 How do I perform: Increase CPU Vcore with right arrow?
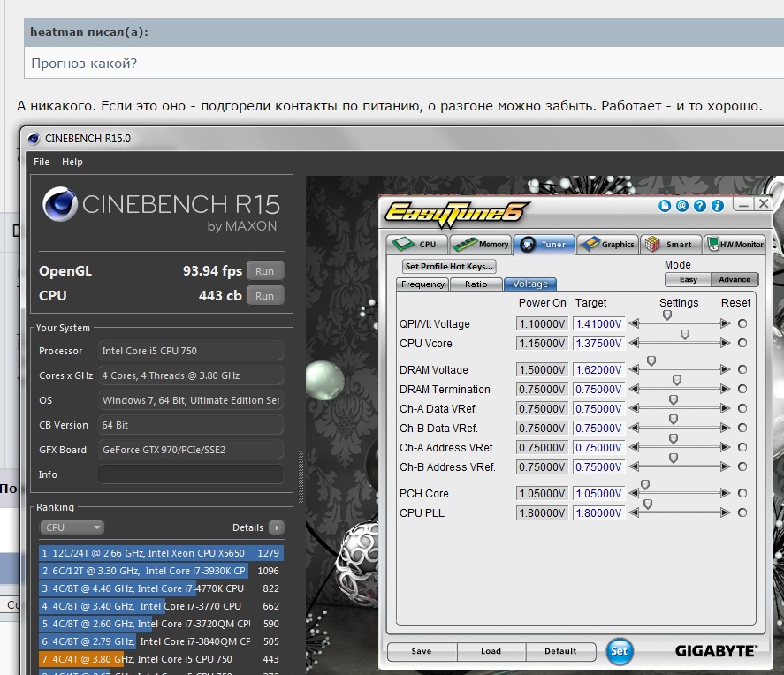click(x=726, y=344)
